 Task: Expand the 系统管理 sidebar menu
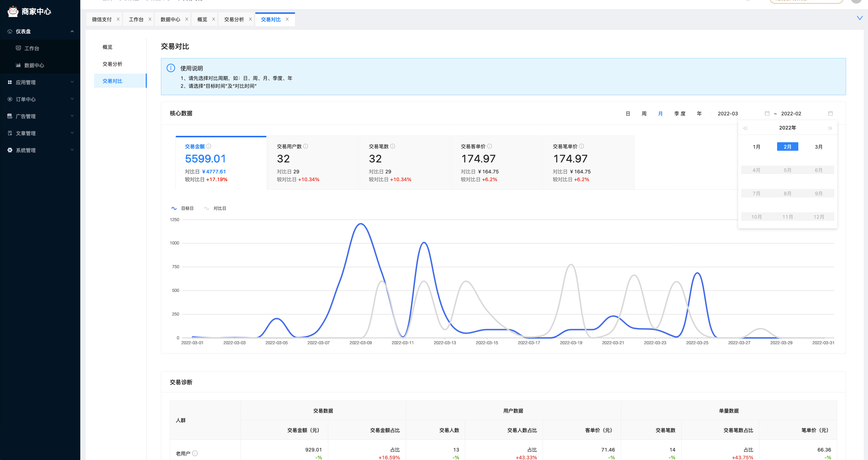(40, 150)
